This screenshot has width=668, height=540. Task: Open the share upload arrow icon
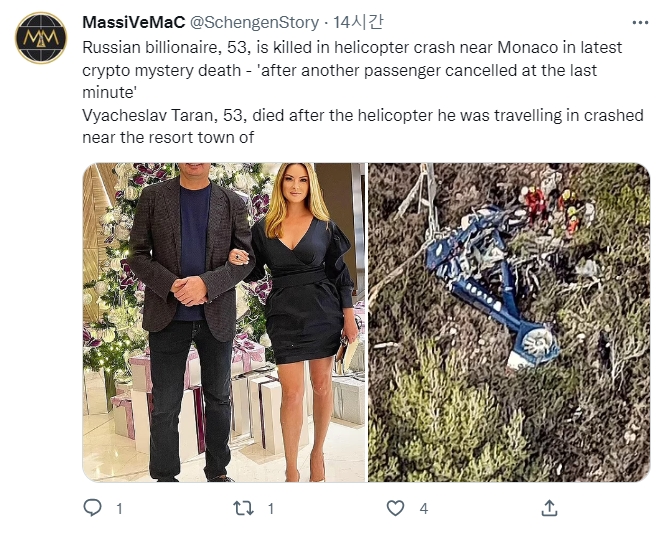[x=549, y=508]
